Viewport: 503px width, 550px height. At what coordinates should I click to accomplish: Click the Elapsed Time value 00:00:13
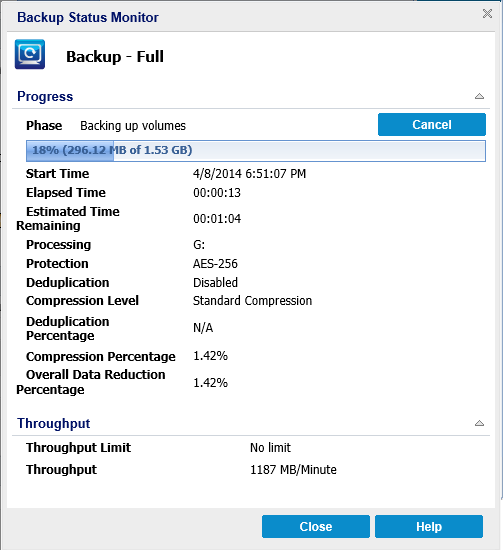tap(217, 193)
